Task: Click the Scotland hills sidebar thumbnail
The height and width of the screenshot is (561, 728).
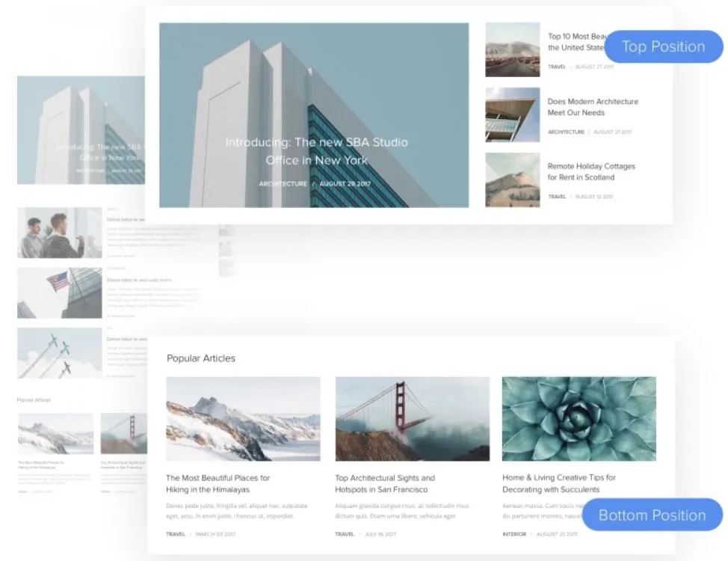Action: point(512,180)
